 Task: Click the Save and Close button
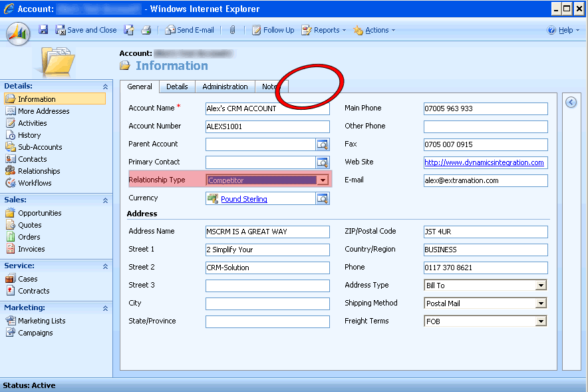point(86,30)
